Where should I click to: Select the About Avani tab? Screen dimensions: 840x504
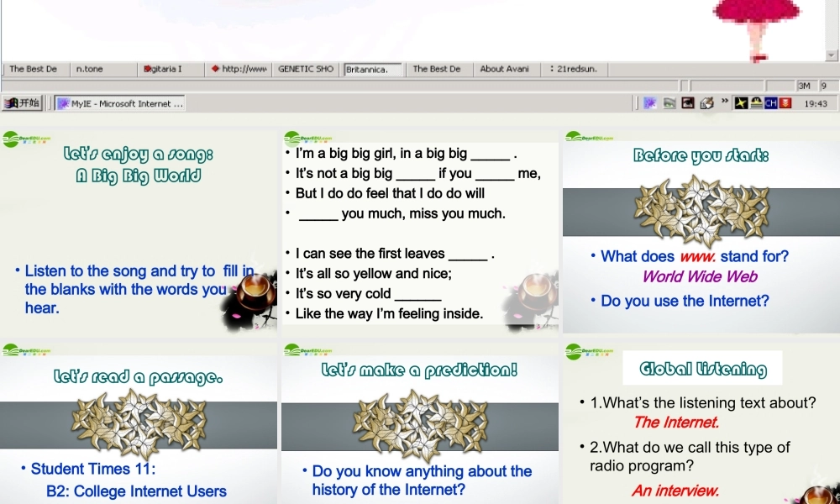pos(505,69)
